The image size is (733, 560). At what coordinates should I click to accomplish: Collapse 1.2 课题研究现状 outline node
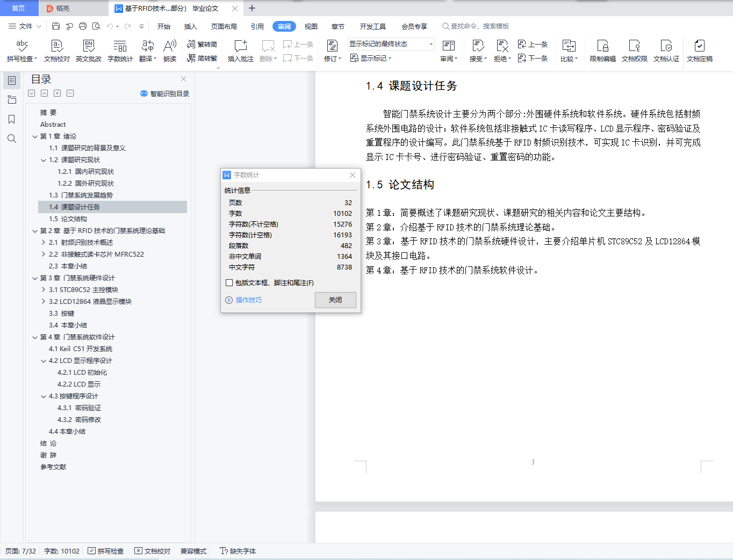click(44, 160)
